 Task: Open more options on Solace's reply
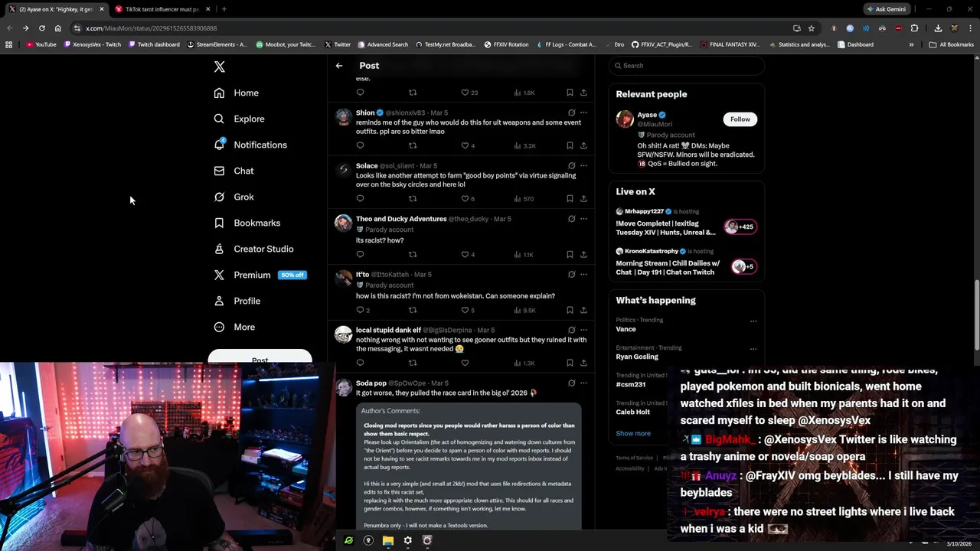coord(583,165)
